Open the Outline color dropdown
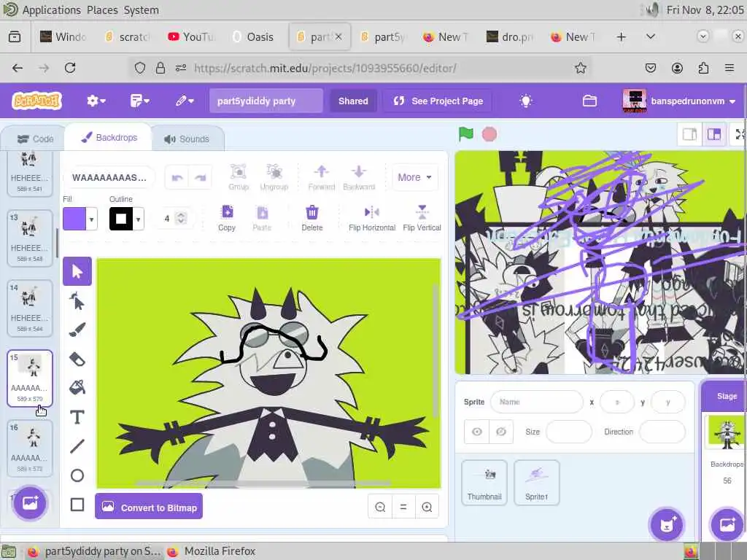747x560 pixels. click(138, 219)
